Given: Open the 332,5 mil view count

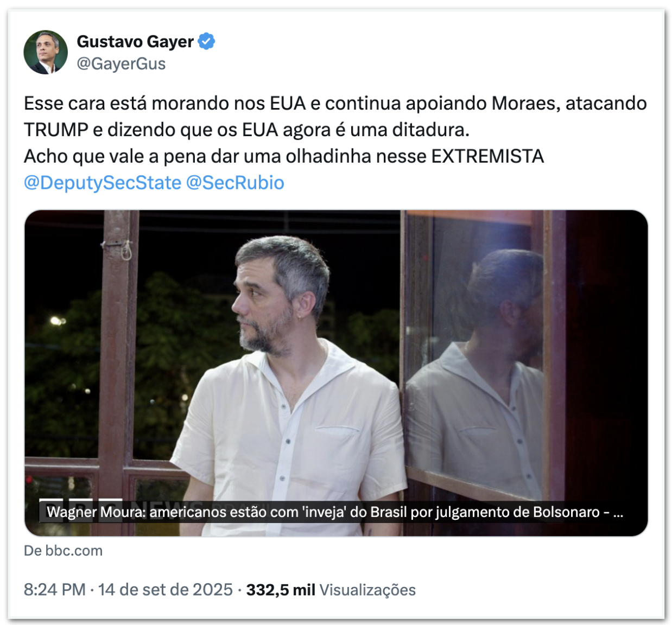Looking at the screenshot, I should (281, 590).
